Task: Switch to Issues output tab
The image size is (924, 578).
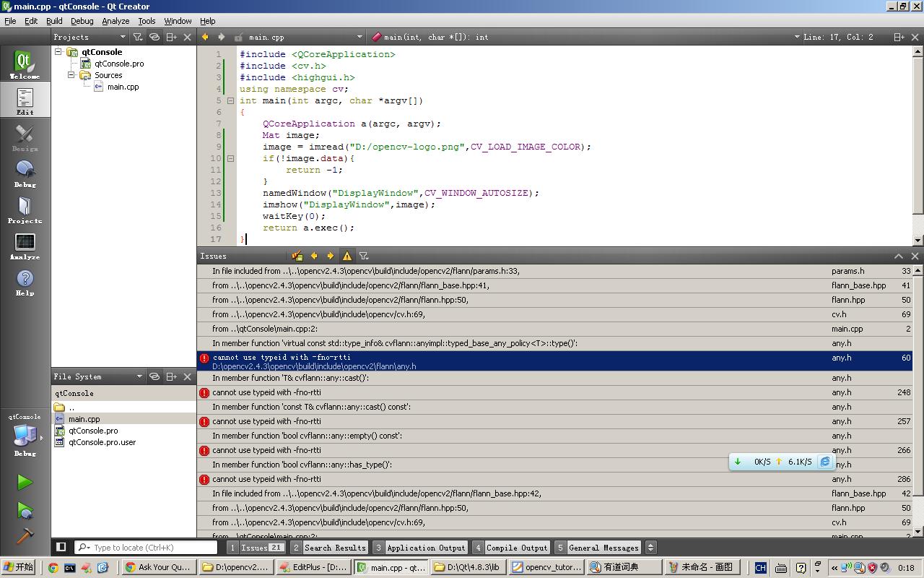Action: 256,548
